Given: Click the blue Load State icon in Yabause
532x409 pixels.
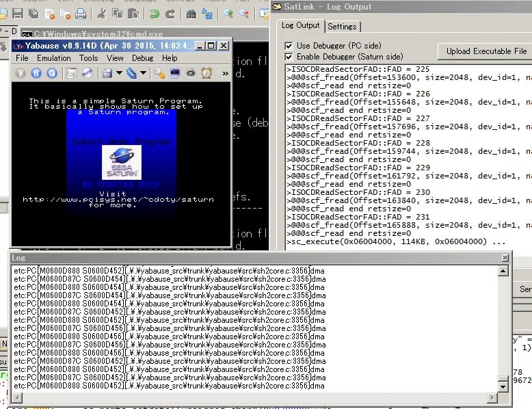Looking at the screenshot, I should tap(131, 73).
